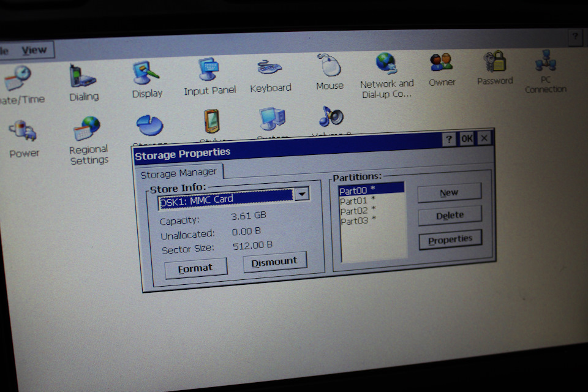The height and width of the screenshot is (392, 588).
Task: Open the Dialing settings icon
Action: [x=83, y=76]
